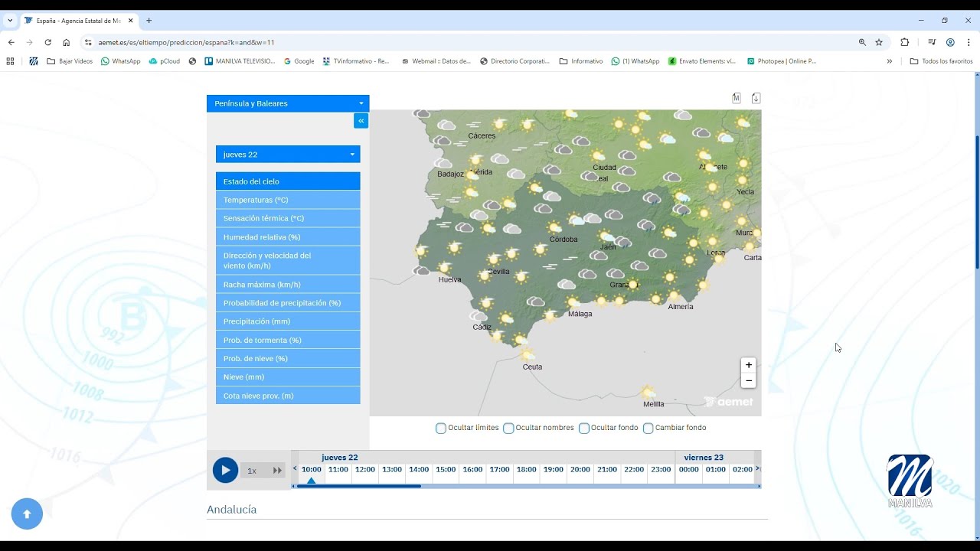This screenshot has width=980, height=551.
Task: Jump to 18:00 on the timeline
Action: point(526,470)
